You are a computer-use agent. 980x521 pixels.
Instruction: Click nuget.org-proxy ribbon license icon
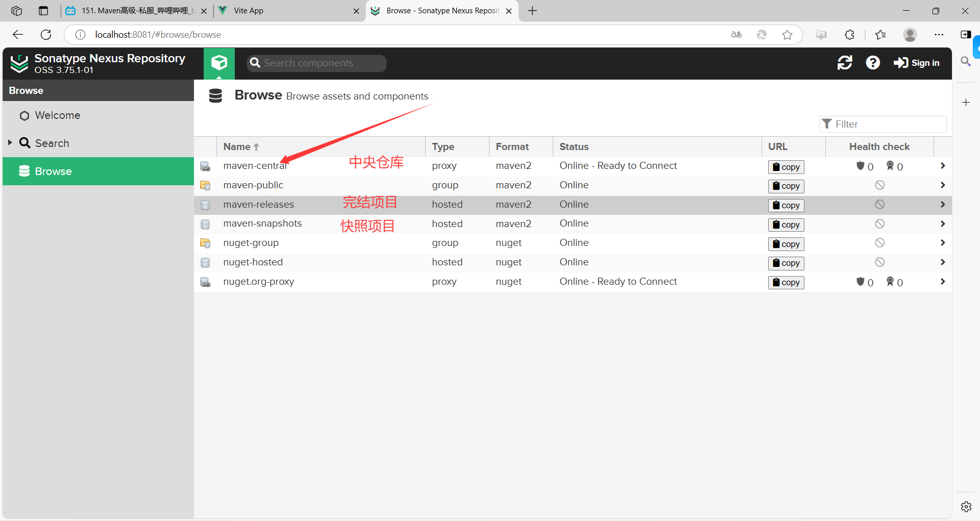(x=890, y=282)
